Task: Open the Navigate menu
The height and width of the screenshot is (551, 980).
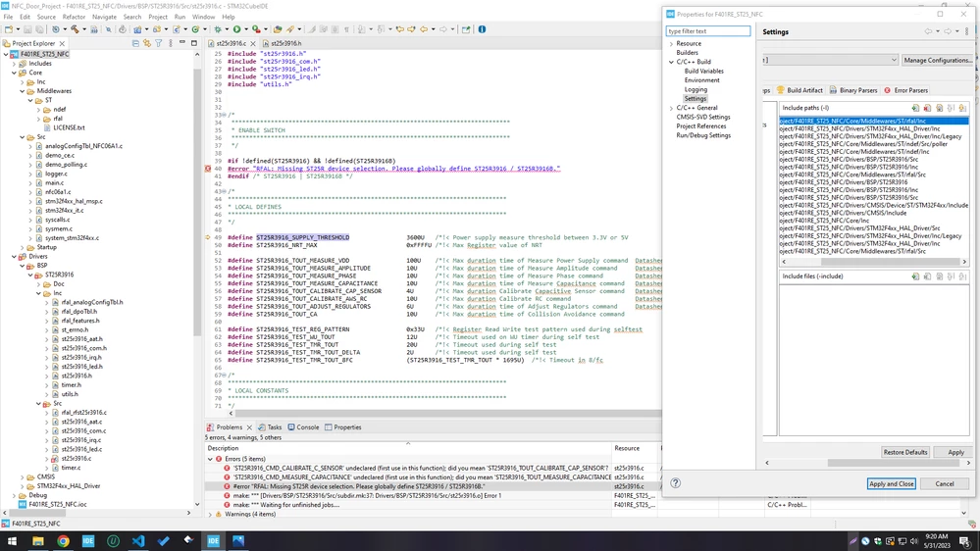Action: pos(104,17)
